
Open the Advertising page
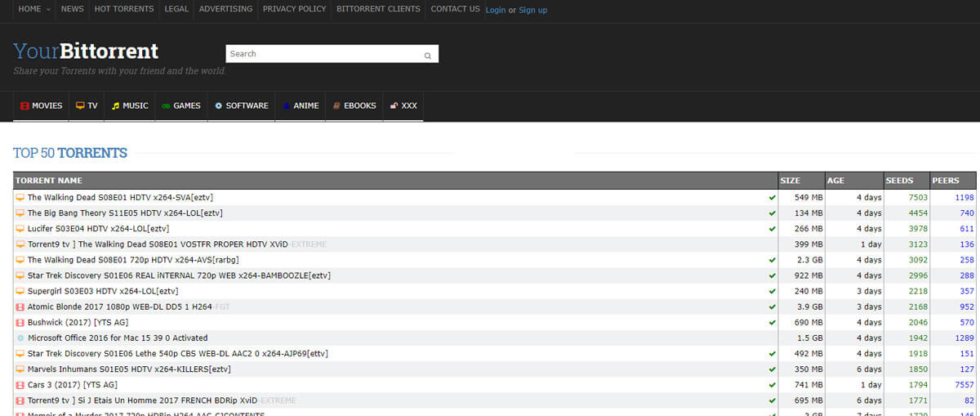coord(225,9)
